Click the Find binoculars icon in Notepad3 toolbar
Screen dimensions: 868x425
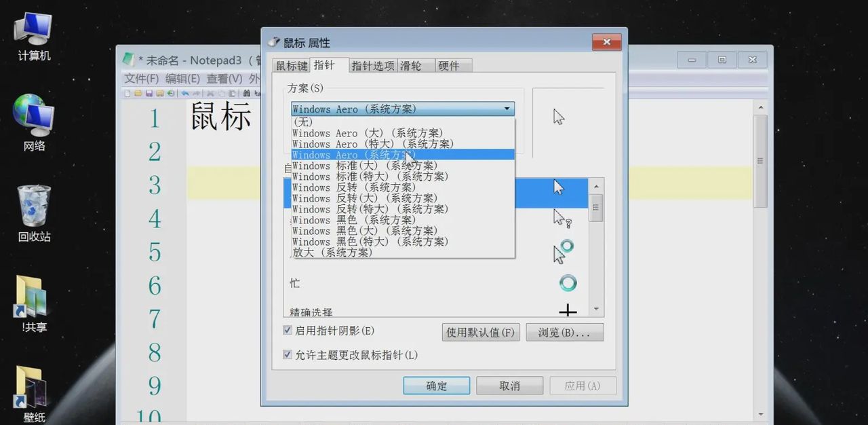248,93
